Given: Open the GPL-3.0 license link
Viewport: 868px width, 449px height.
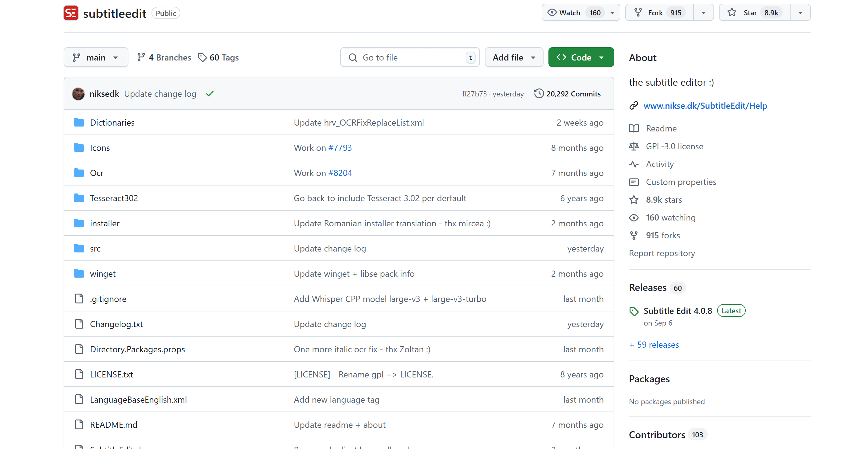Looking at the screenshot, I should 674,146.
